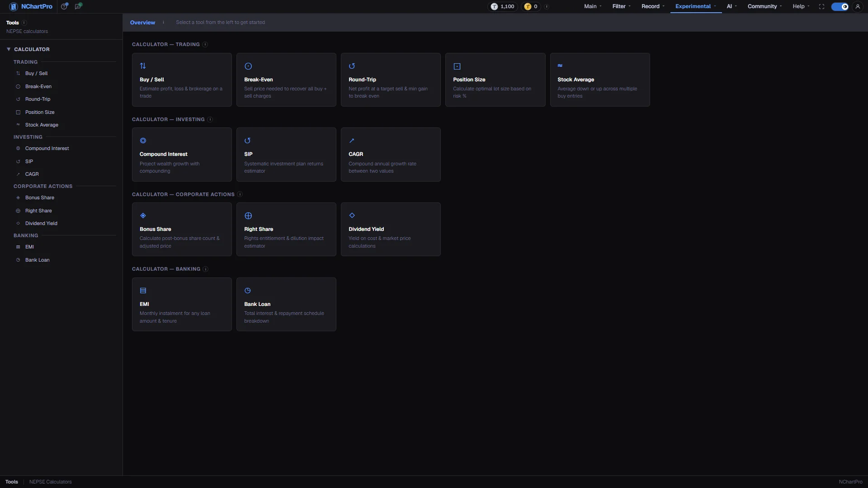The height and width of the screenshot is (488, 868).
Task: Open the Community dropdown menu
Action: (764, 6)
